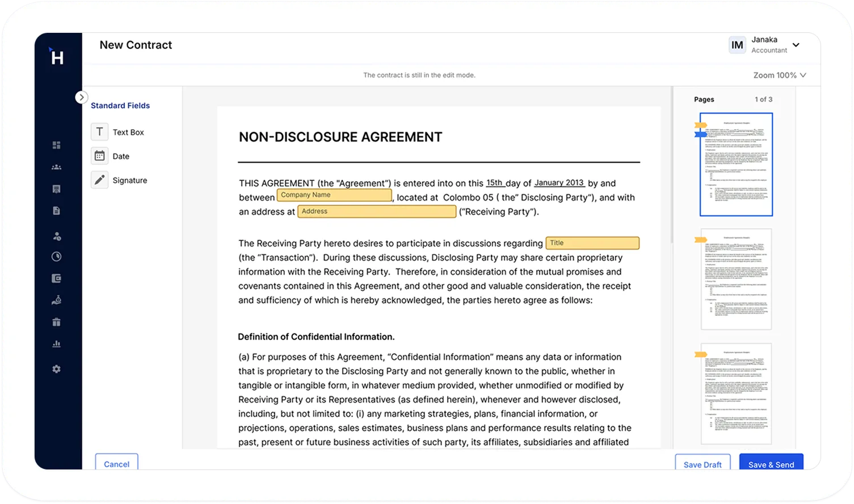Image resolution: width=854 pixels, height=504 pixels.
Task: Select the page 3 thumbnail
Action: 736,393
